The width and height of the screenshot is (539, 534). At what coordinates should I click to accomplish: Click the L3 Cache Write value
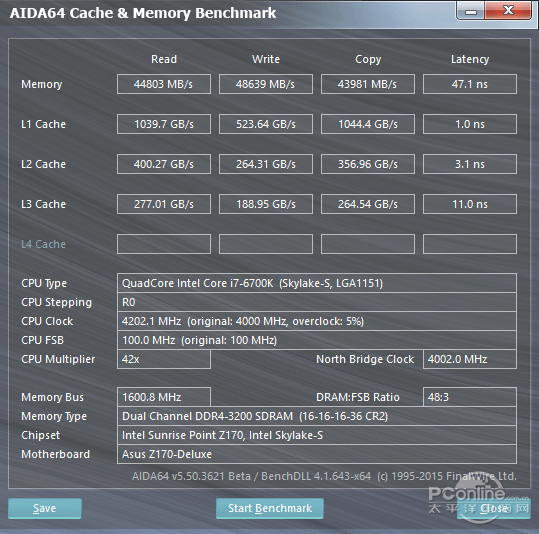coord(266,204)
